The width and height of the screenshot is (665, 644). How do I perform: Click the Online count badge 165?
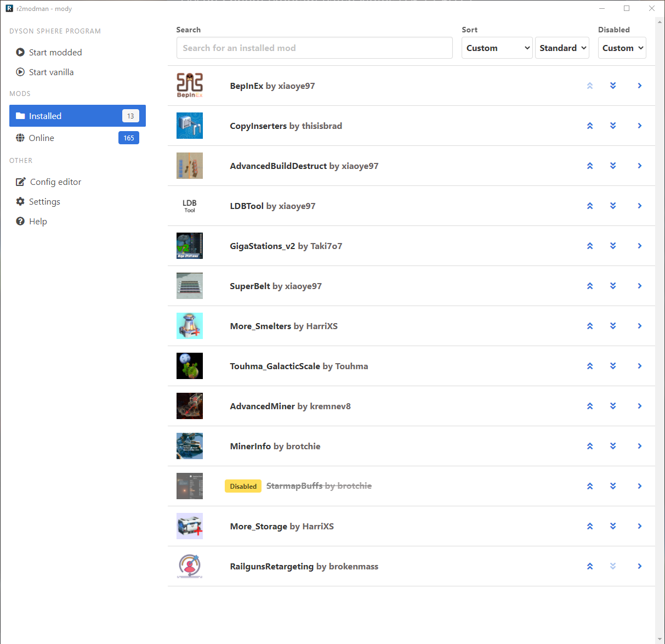click(x=129, y=138)
